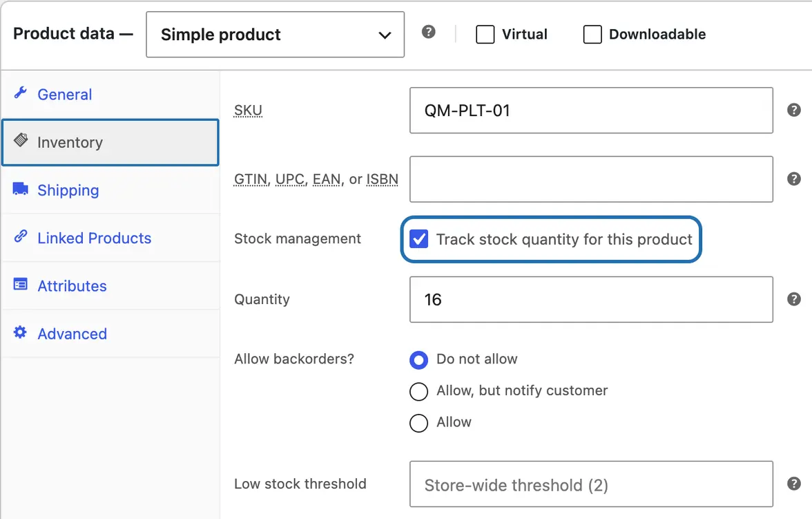812x519 pixels.
Task: Open help tip next to product type dropdown
Action: (428, 32)
